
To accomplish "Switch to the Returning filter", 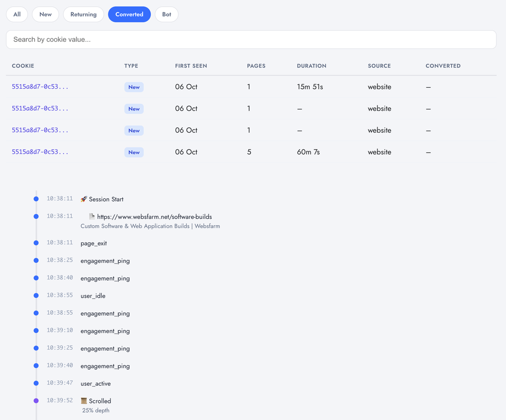I will tap(84, 14).
